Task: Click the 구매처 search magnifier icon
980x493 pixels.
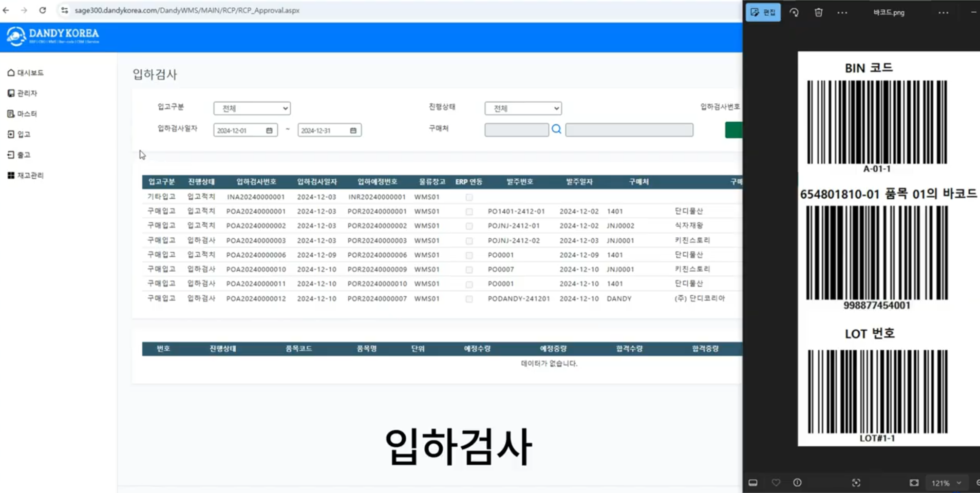Action: (556, 129)
